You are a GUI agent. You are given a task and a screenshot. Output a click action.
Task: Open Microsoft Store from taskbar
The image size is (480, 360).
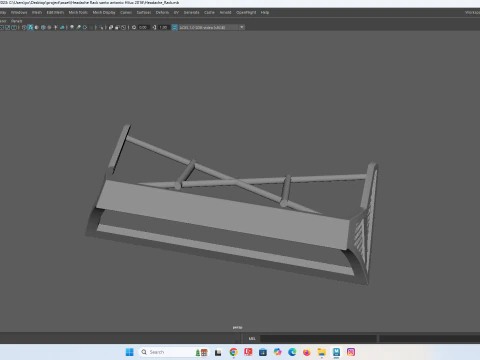[x=263, y=352]
